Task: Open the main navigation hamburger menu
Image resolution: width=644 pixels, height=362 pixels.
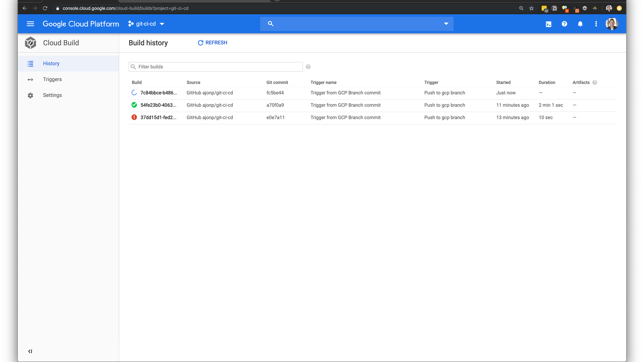Action: click(x=30, y=24)
